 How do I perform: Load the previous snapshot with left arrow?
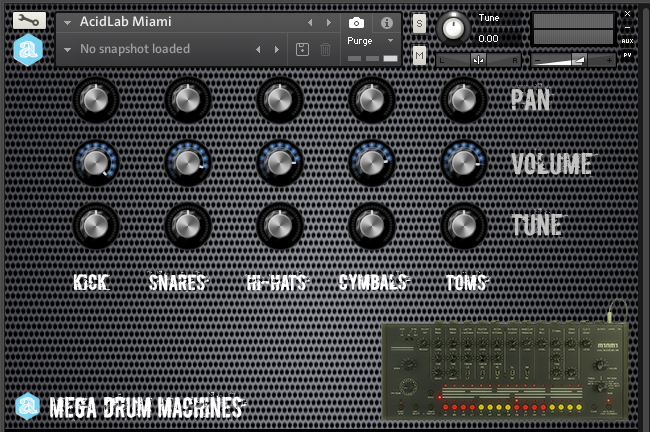258,49
